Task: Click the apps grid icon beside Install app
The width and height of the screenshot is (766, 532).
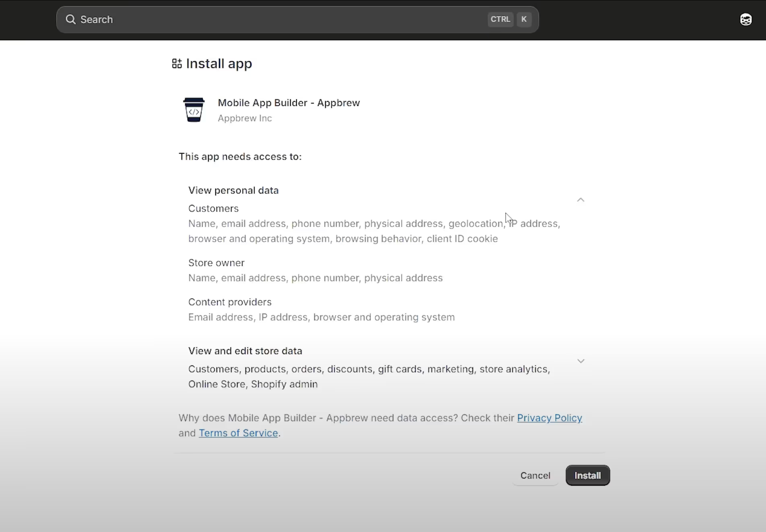Action: tap(177, 64)
